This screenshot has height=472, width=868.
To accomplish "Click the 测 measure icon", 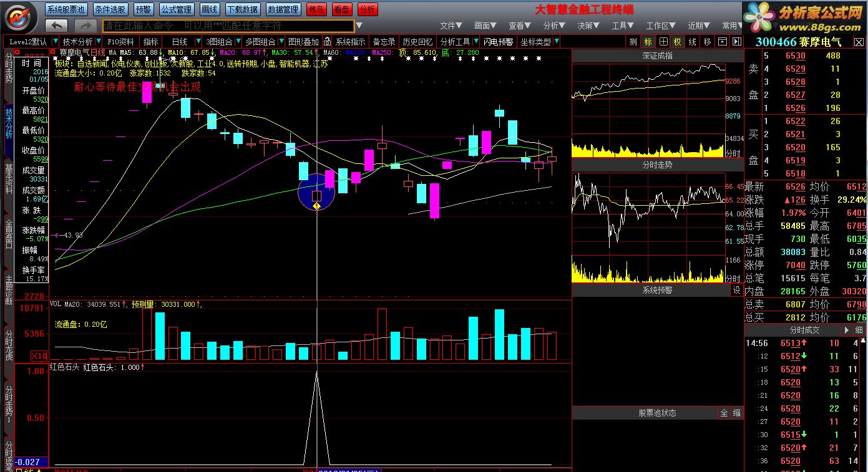I will point(633,42).
